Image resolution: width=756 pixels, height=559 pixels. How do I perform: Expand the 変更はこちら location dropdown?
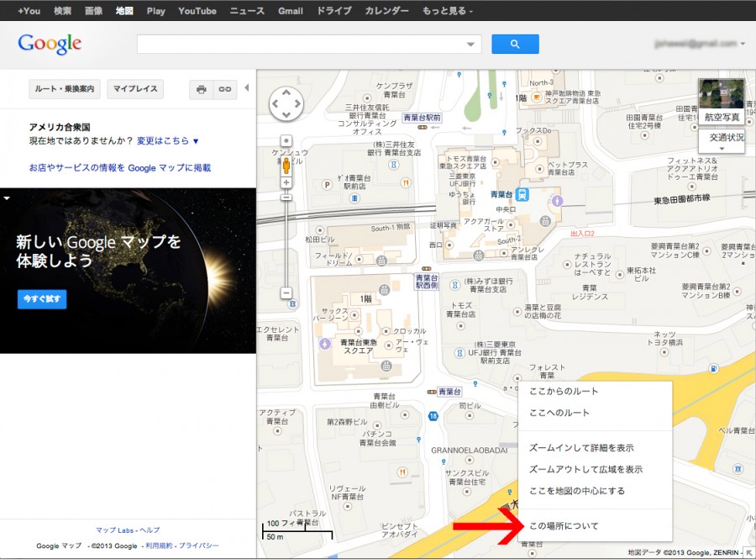pyautogui.click(x=168, y=141)
